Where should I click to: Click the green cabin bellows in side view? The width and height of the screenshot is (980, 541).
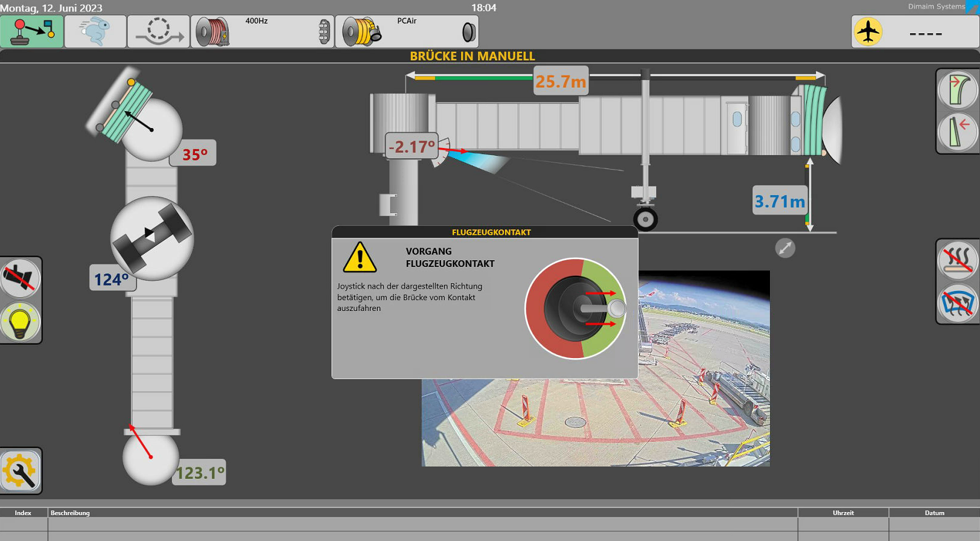pyautogui.click(x=813, y=120)
